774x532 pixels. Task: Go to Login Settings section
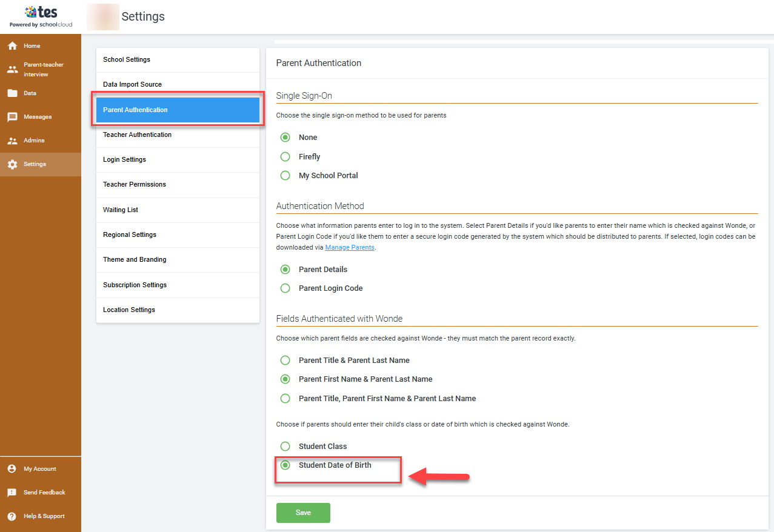(x=124, y=159)
